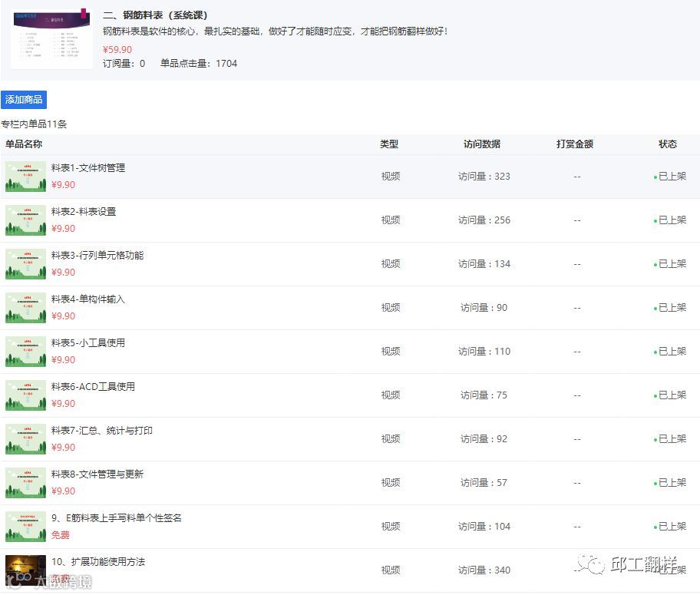This screenshot has height=595, width=700.
Task: Click 视频 type for 扩展功能使用方法
Action: (391, 570)
